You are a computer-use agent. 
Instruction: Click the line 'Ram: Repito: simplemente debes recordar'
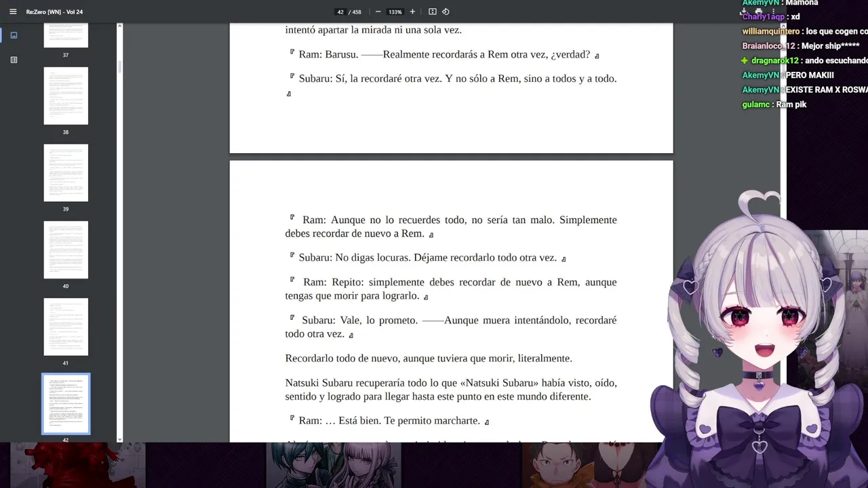point(451,289)
